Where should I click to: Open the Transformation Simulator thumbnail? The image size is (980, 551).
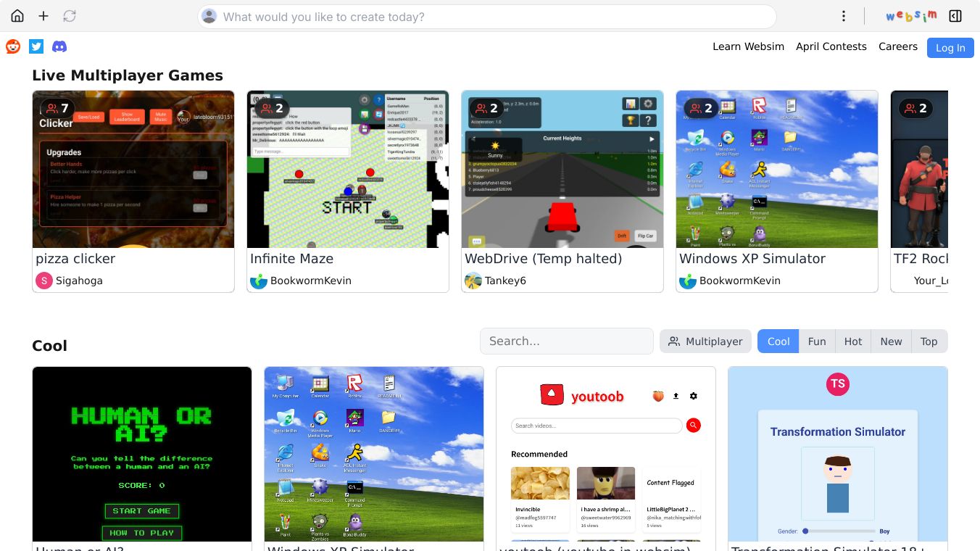(838, 454)
